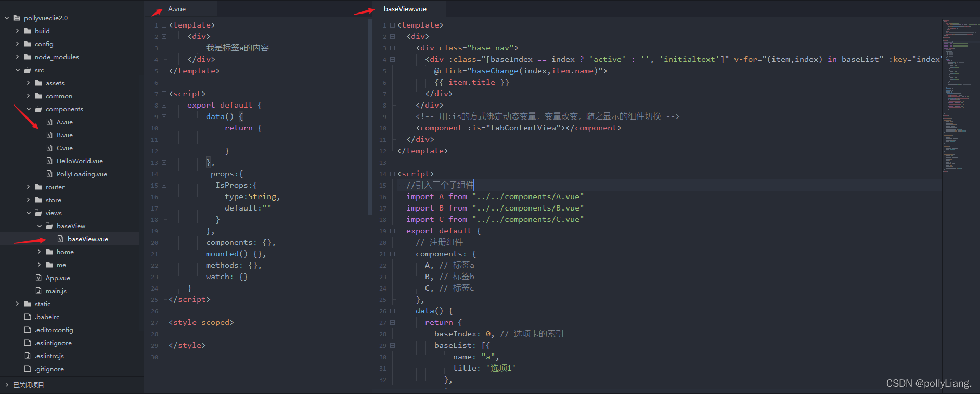Expand the me folder chevron

[x=39, y=265]
